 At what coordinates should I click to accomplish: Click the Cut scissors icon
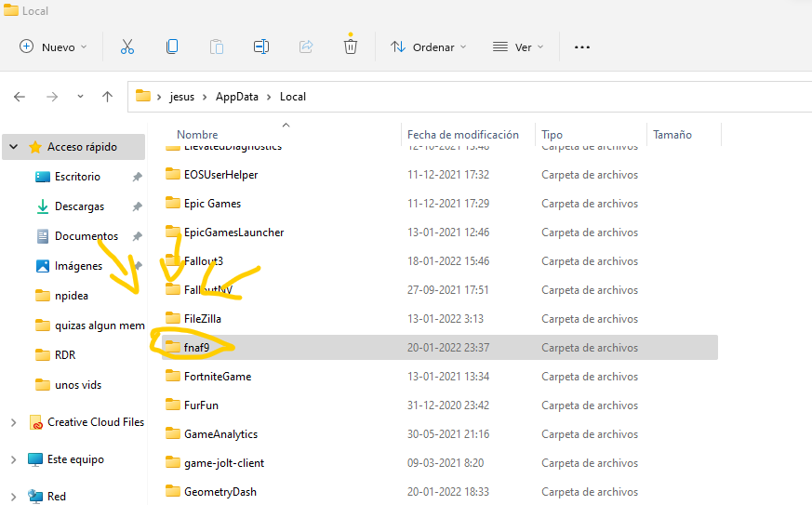[126, 47]
